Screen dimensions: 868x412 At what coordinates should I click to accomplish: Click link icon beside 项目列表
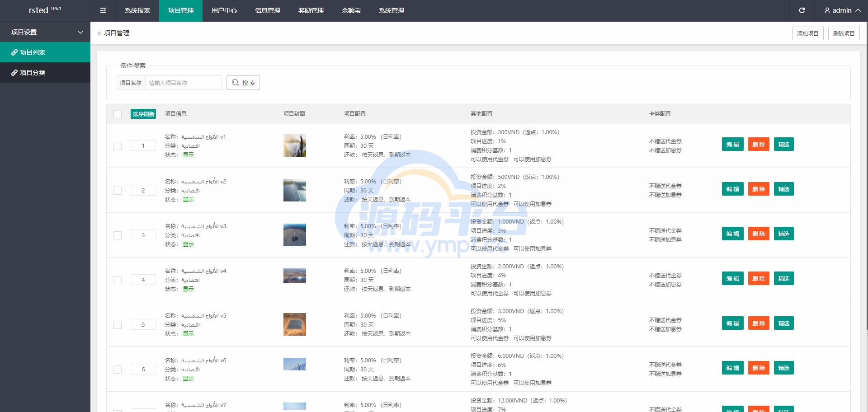(14, 52)
